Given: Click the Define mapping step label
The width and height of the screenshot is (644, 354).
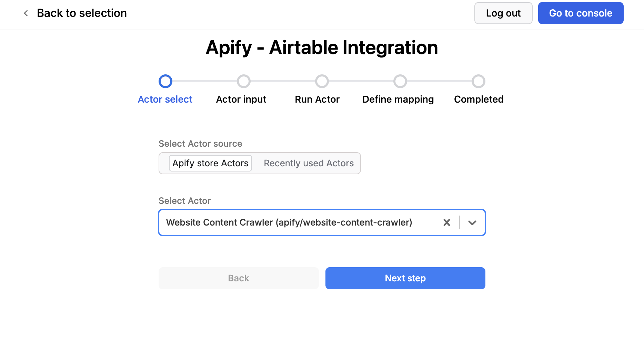Looking at the screenshot, I should tap(398, 99).
